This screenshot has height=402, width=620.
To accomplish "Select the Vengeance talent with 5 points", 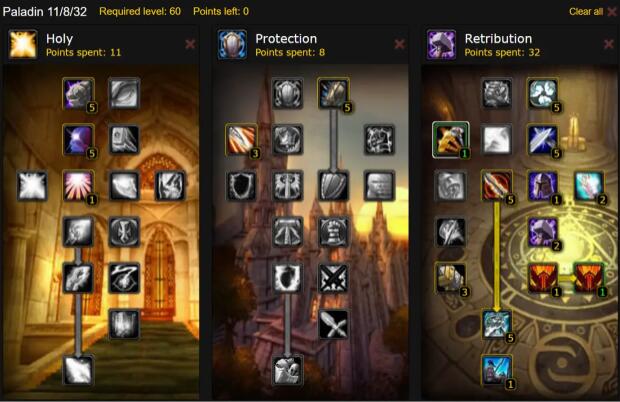I will [x=497, y=324].
